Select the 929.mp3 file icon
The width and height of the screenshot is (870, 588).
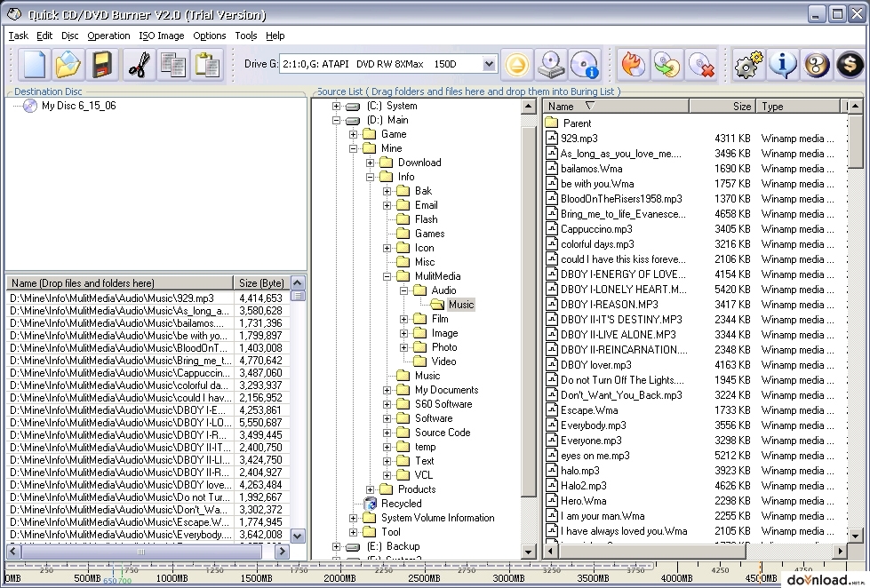pos(552,139)
